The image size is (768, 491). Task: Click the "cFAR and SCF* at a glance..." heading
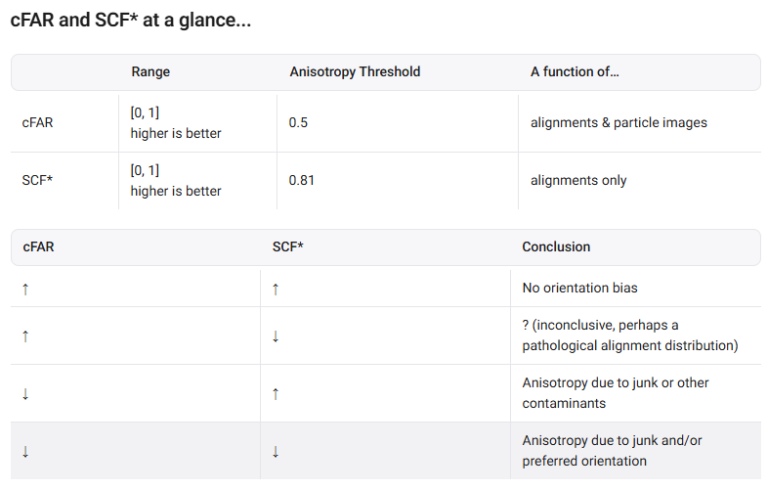(130, 21)
